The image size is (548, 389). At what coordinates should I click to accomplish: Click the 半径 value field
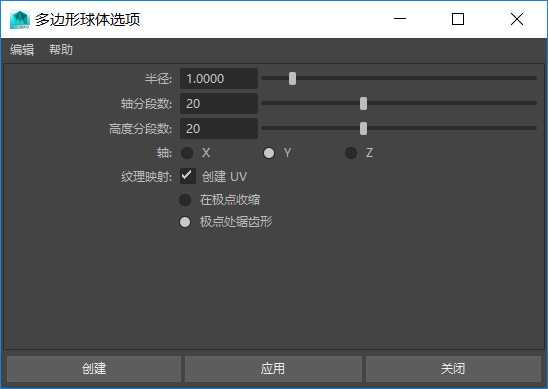(219, 79)
